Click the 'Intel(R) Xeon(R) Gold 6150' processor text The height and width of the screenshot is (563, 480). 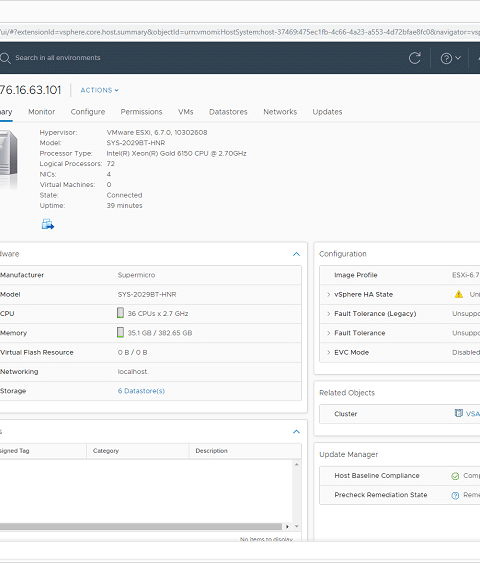click(x=176, y=154)
